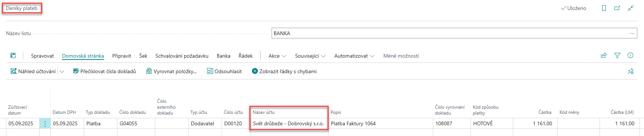Expand Náhled účtování dropdown arrow
Screen dimensions: 644x136
pos(62,71)
